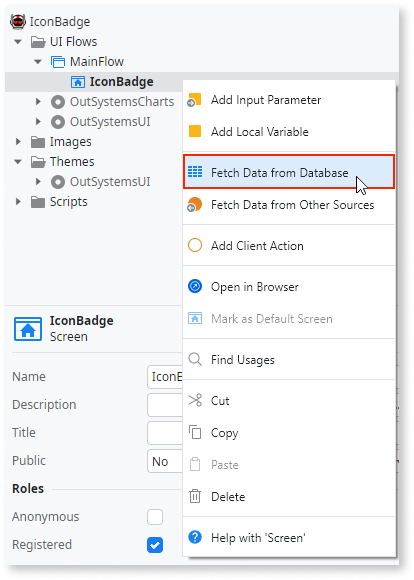Expand the Images folder
The image size is (414, 580).
click(18, 141)
